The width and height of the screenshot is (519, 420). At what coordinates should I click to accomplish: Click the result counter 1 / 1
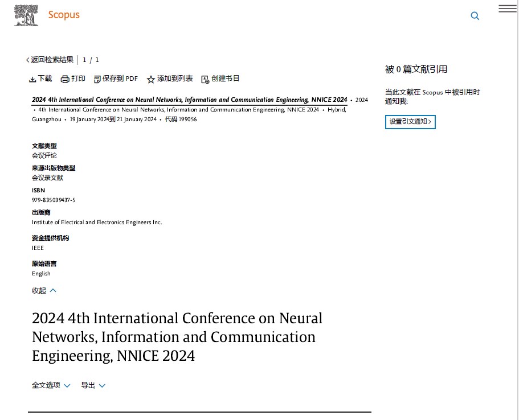pyautogui.click(x=91, y=60)
